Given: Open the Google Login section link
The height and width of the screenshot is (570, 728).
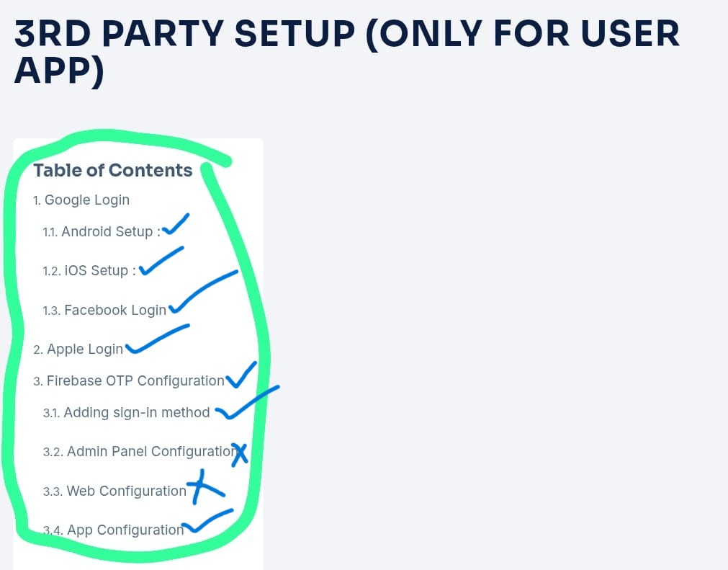Looking at the screenshot, I should [81, 200].
